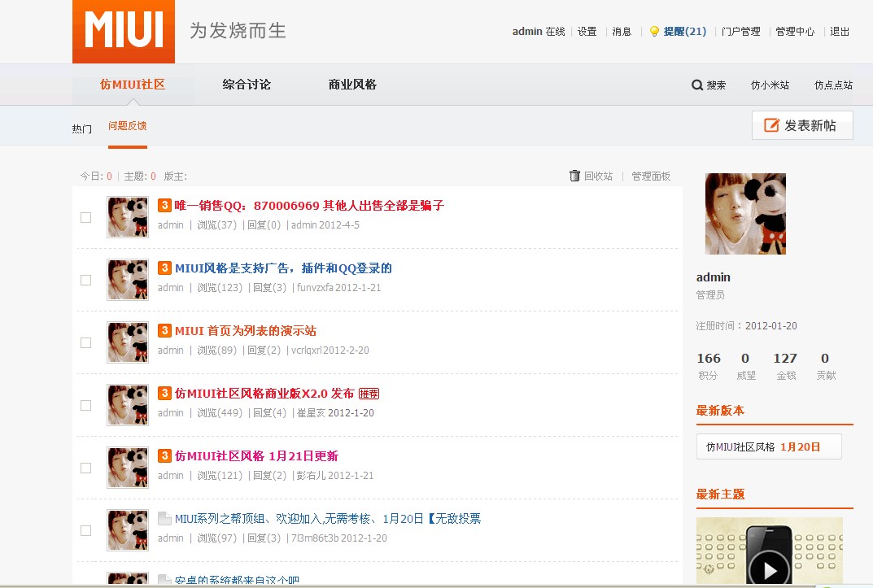Open thread 唯一销售QQ: 870006969
The width and height of the screenshot is (873, 588).
click(309, 205)
